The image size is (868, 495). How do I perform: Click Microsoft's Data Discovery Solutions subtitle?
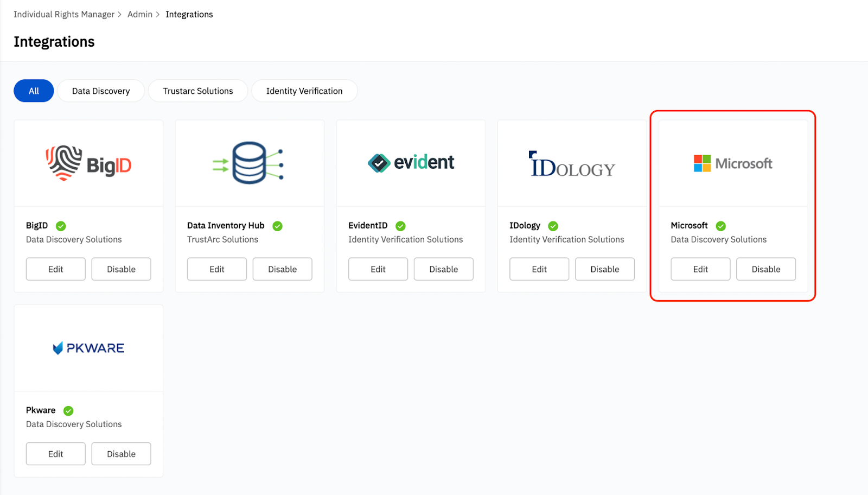(x=719, y=239)
